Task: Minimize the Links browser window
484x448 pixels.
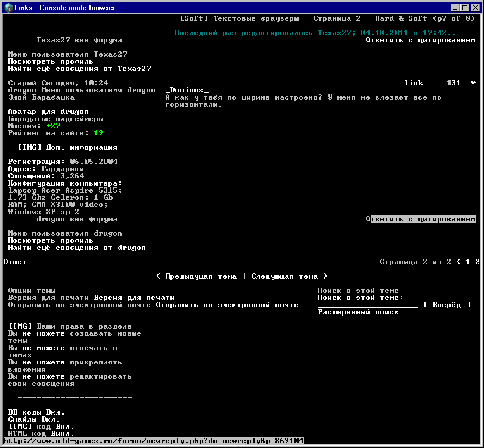Action: pyautogui.click(x=455, y=7)
